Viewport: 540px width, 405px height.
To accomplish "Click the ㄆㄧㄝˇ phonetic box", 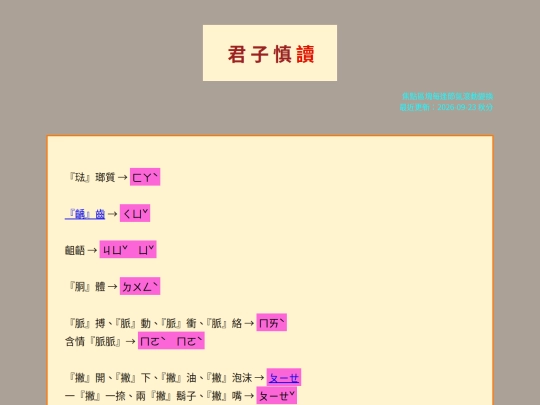I will pyautogui.click(x=277, y=395).
